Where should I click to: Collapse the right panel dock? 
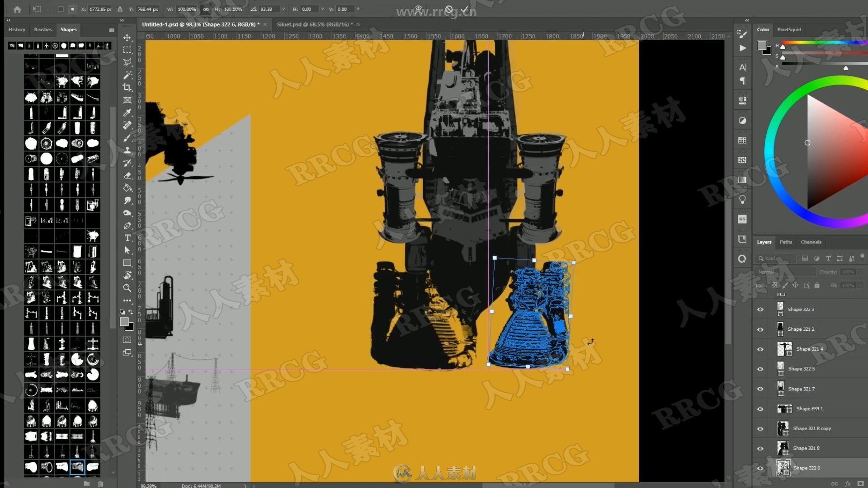pos(747,20)
